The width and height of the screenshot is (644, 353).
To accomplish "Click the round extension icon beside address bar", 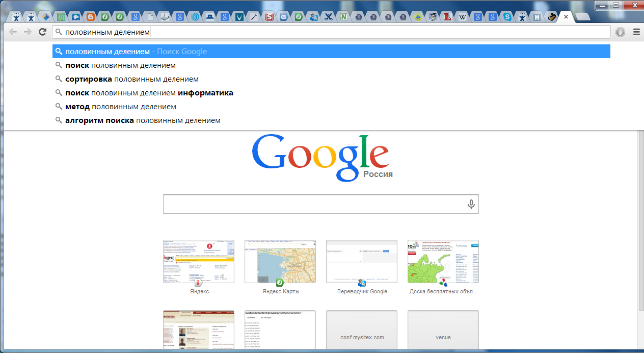I will pos(620,32).
